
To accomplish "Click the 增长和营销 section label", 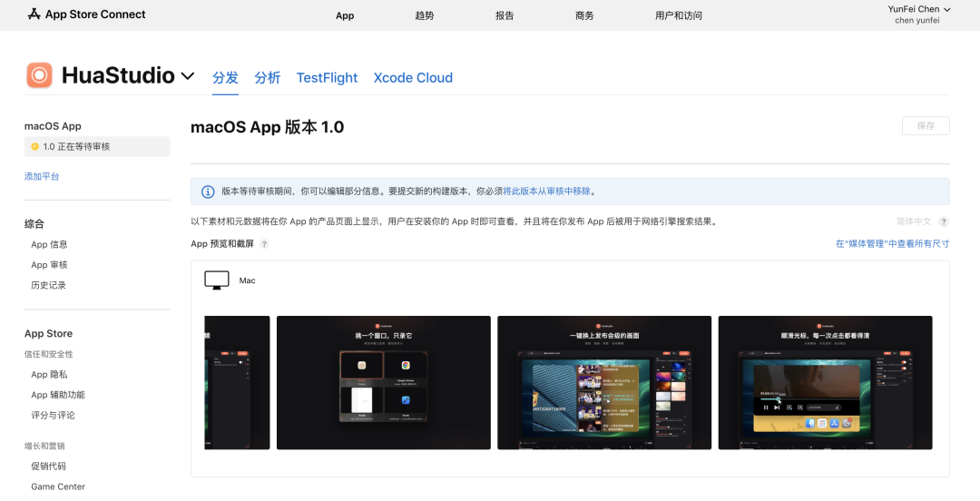I will [44, 446].
